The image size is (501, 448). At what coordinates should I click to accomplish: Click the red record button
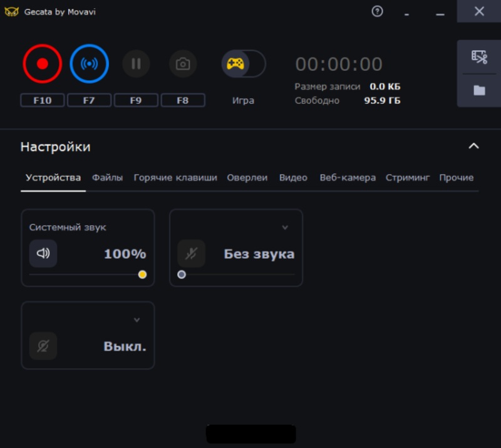[43, 64]
